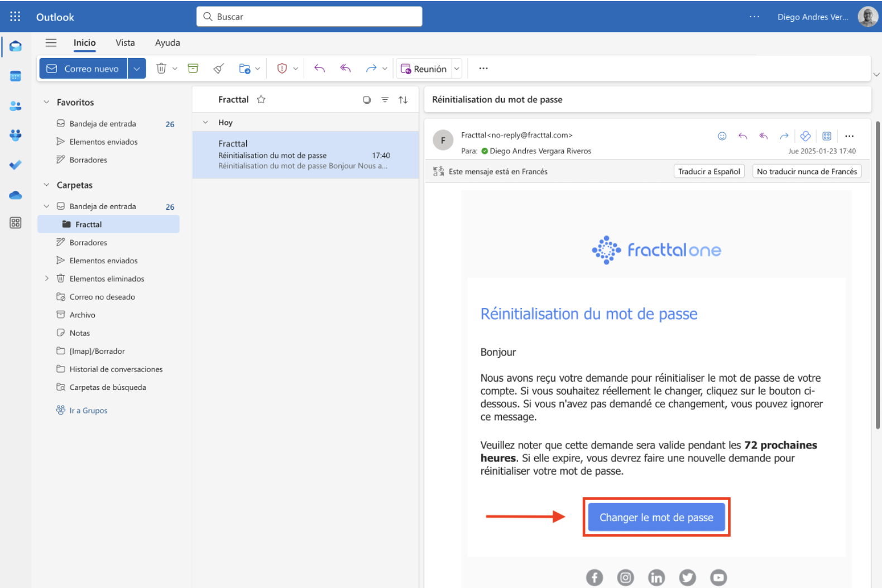Expand the ribbon with chevron
The image size is (882, 588).
click(876, 74)
